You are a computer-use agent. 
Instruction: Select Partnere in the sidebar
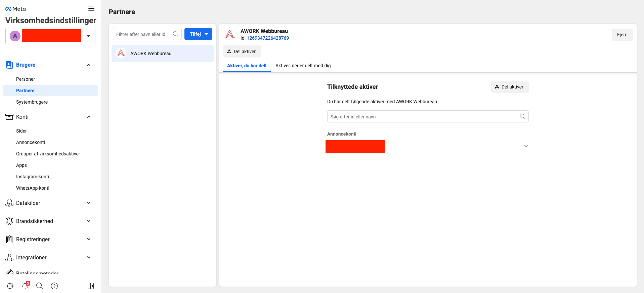(50, 90)
